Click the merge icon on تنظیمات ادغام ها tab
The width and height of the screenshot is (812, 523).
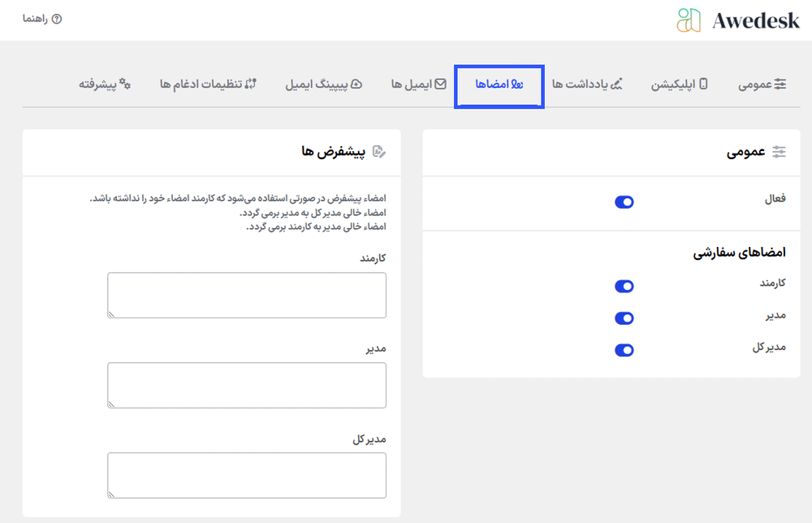(250, 84)
